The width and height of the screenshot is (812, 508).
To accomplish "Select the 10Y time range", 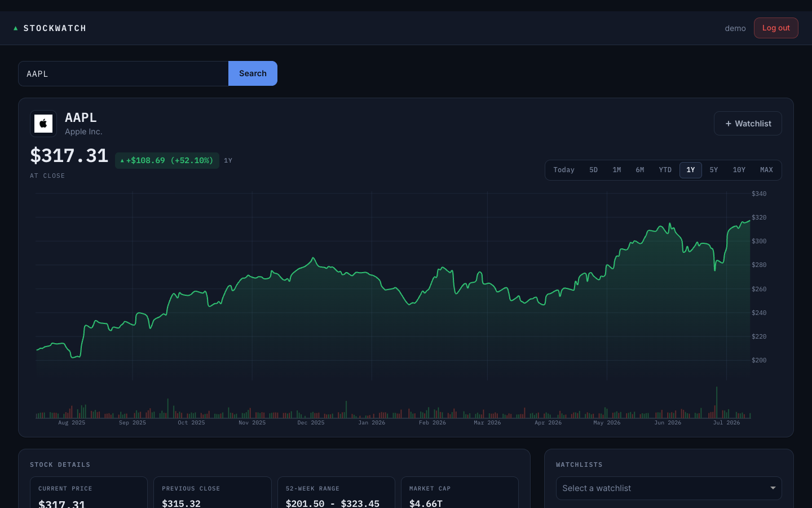I will (x=739, y=170).
